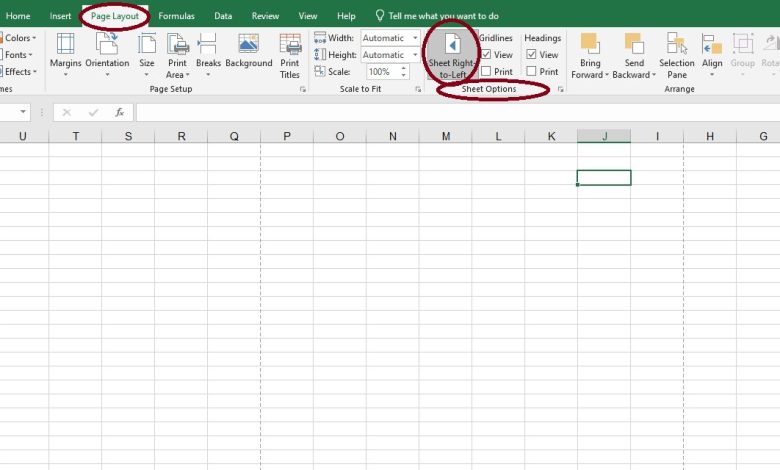Toggle Headings View checkbox
Screen dimensions: 780x470
tap(531, 55)
